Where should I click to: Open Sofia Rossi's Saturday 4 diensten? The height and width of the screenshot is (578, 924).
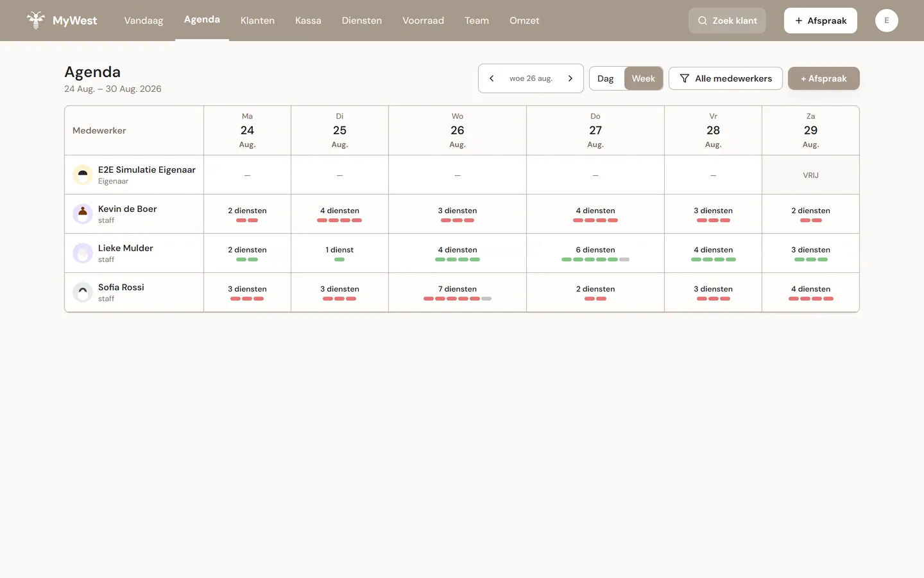[810, 292]
